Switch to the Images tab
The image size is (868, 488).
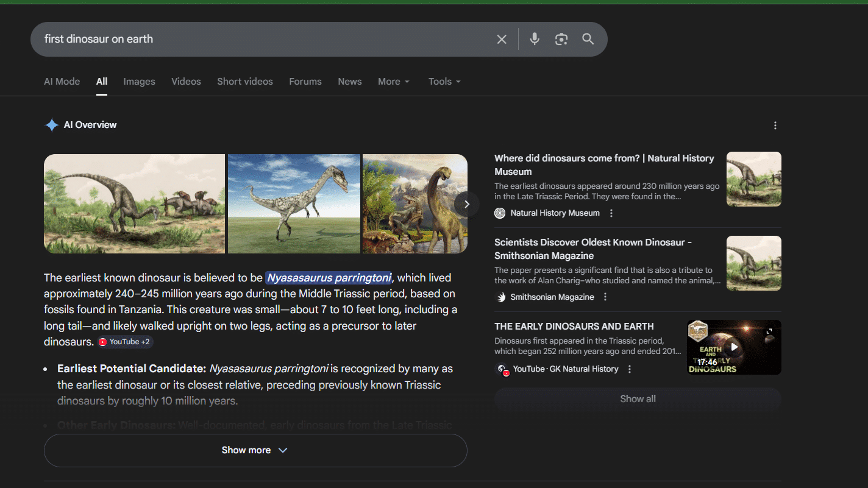[x=139, y=81]
